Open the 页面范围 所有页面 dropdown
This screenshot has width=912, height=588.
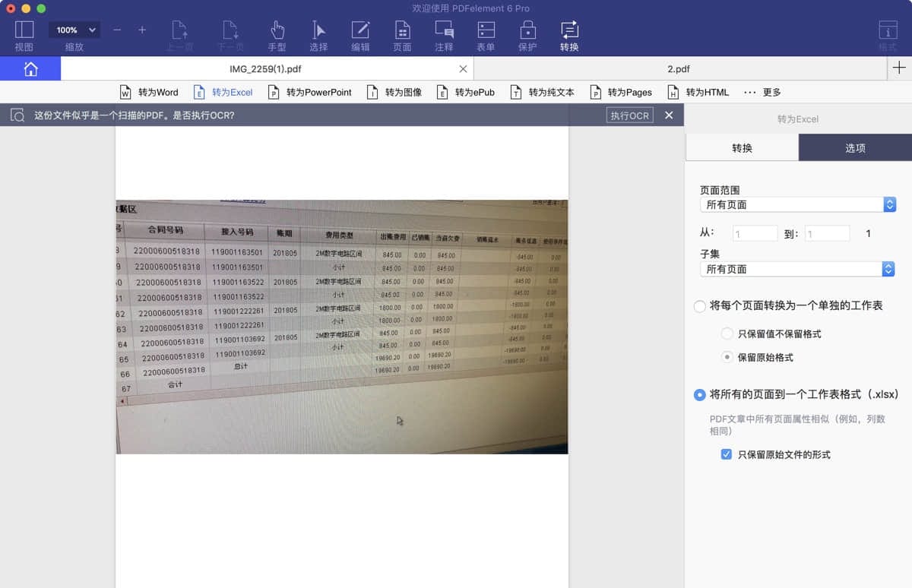point(797,204)
